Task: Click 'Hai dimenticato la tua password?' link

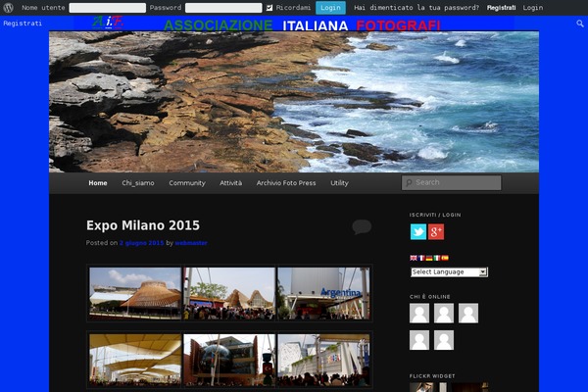Action: (416, 8)
